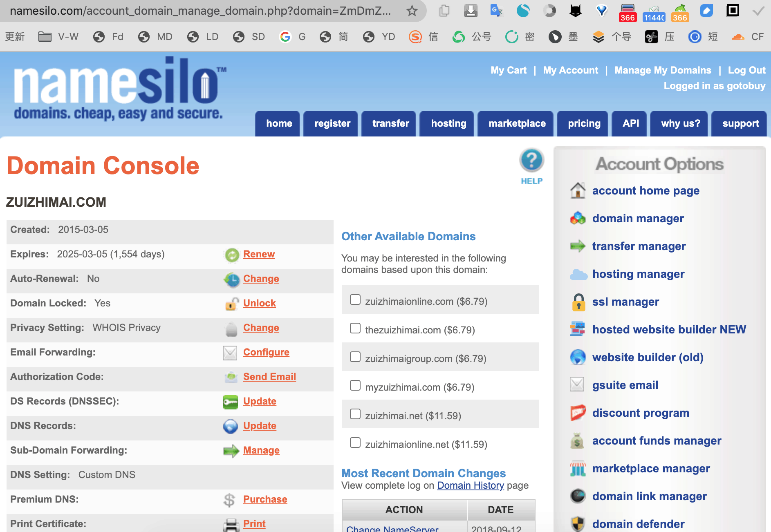Image resolution: width=771 pixels, height=532 pixels.
Task: Click the domain link manager icon
Action: click(578, 496)
